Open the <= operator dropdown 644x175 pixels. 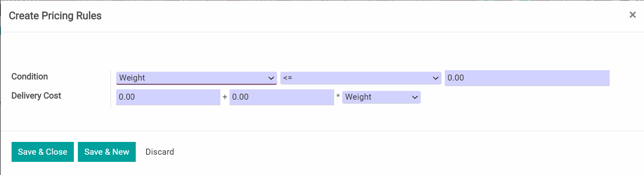click(x=355, y=78)
